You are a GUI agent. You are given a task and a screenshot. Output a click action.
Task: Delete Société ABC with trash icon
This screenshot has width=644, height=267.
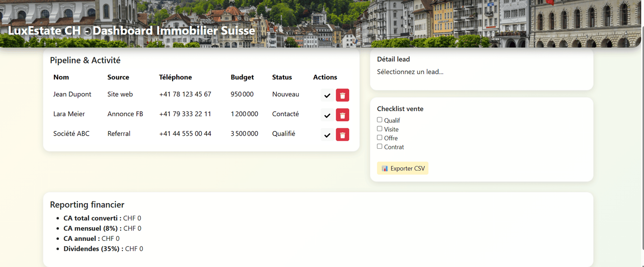(343, 135)
